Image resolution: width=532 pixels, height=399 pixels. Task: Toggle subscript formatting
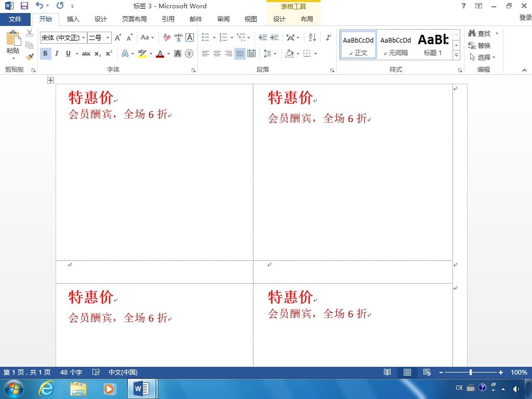(x=98, y=54)
